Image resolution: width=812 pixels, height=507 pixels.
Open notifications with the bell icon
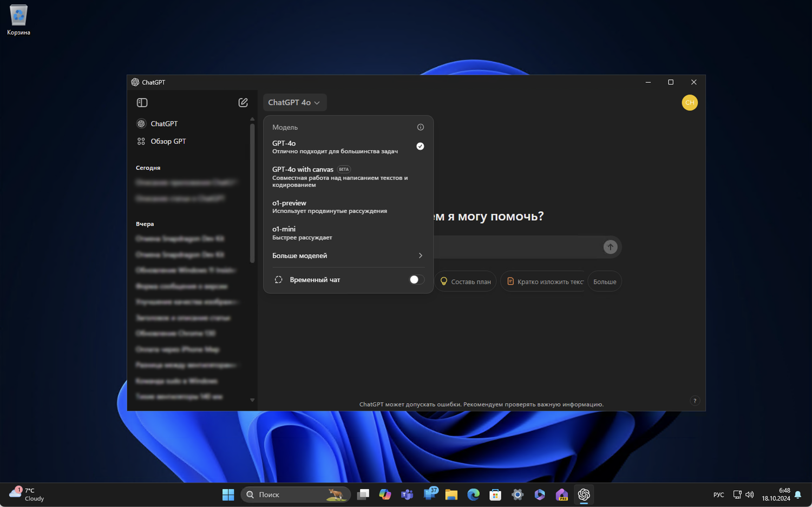(x=798, y=495)
